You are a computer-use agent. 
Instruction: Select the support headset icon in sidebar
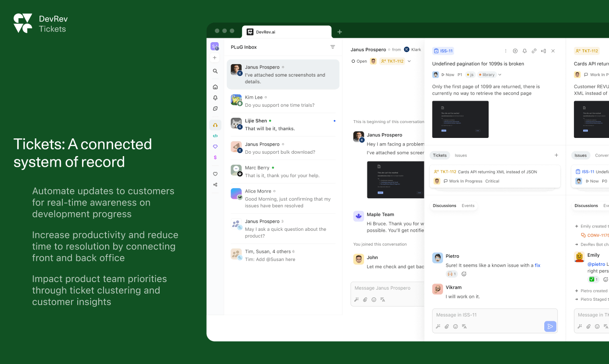tap(215, 125)
